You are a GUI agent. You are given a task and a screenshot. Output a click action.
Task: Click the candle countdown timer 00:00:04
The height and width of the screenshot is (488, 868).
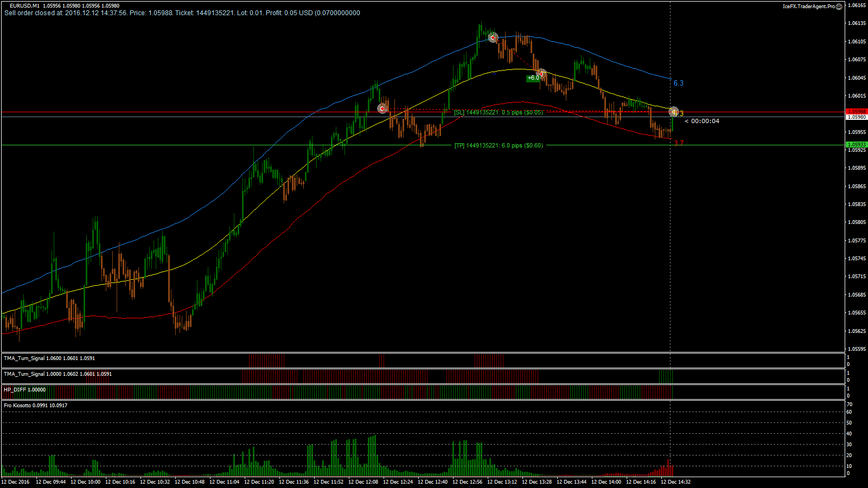(x=702, y=121)
